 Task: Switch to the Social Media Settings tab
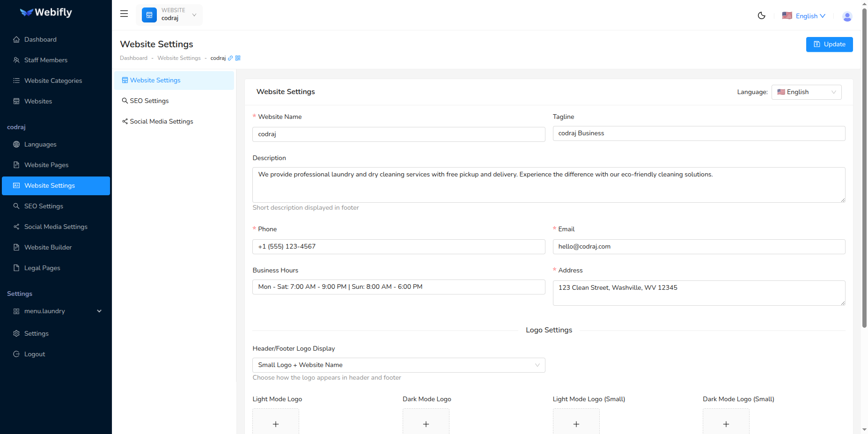tap(161, 121)
